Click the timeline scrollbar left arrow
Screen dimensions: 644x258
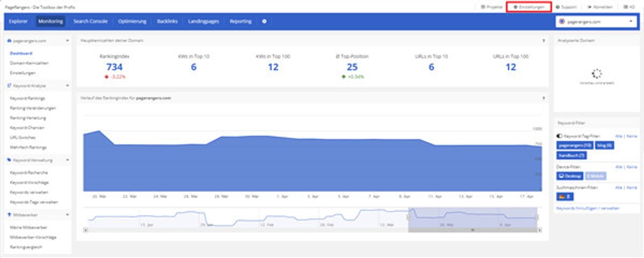click(x=85, y=230)
